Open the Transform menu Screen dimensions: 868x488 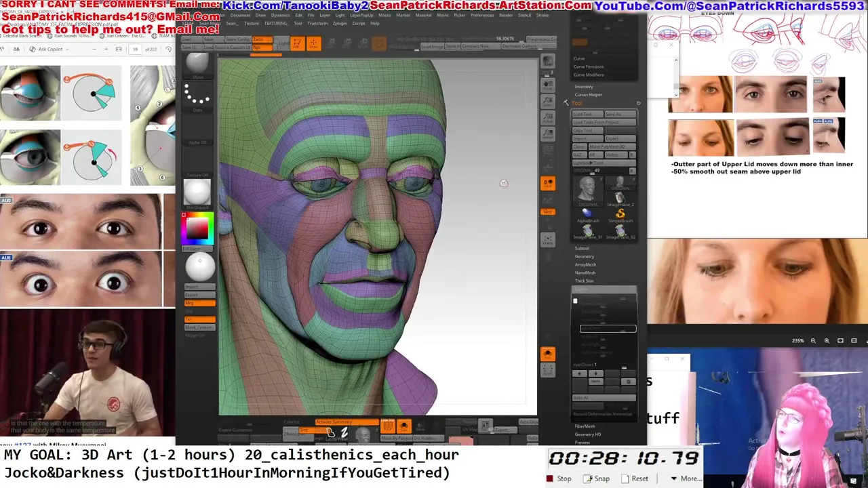(317, 23)
